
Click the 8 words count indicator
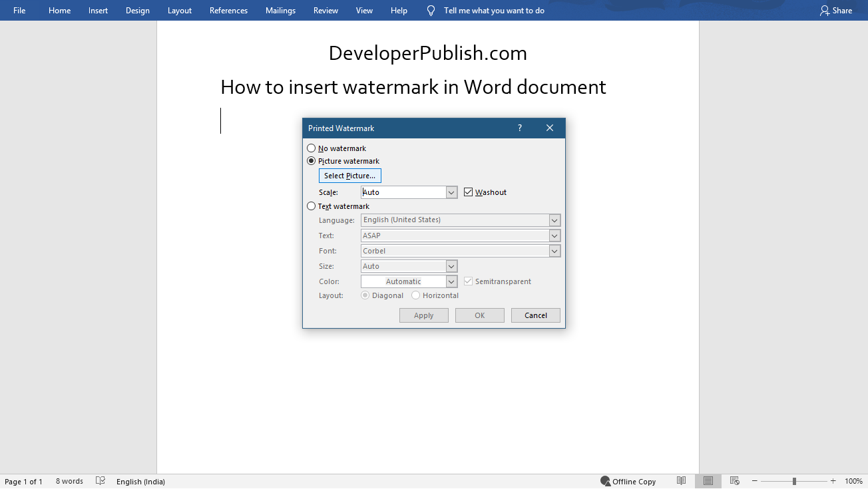click(x=69, y=480)
